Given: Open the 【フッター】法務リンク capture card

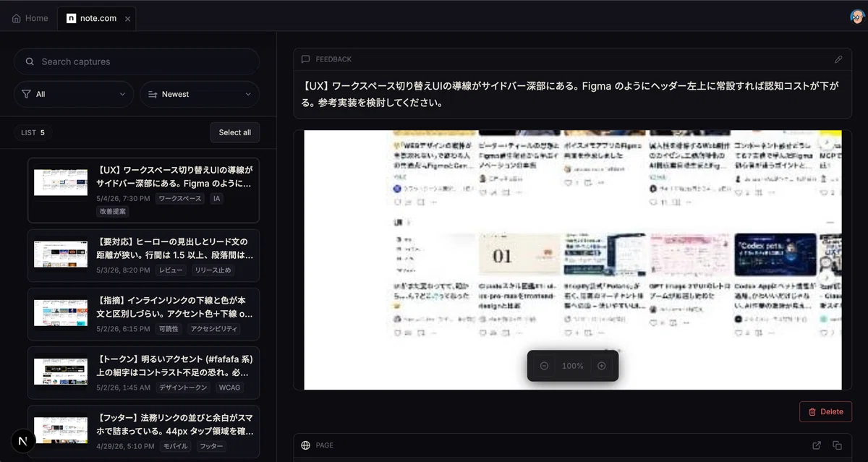Looking at the screenshot, I should (143, 432).
